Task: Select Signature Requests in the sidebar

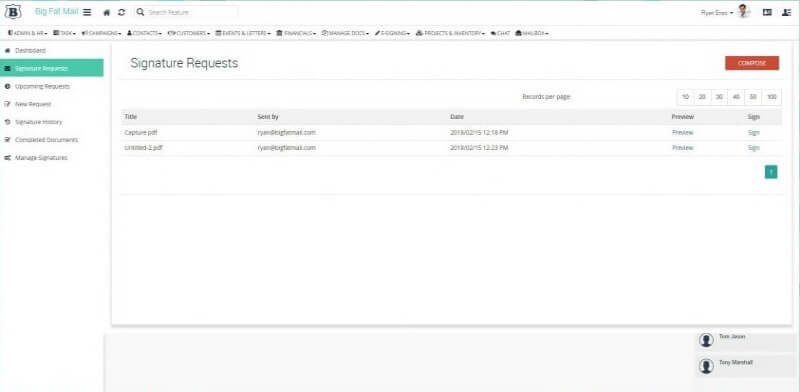Action: [x=52, y=68]
